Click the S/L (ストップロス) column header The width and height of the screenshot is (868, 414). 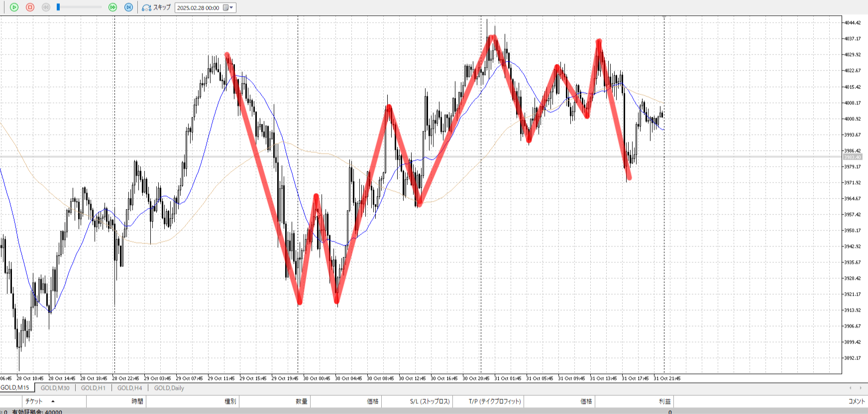[x=430, y=402]
